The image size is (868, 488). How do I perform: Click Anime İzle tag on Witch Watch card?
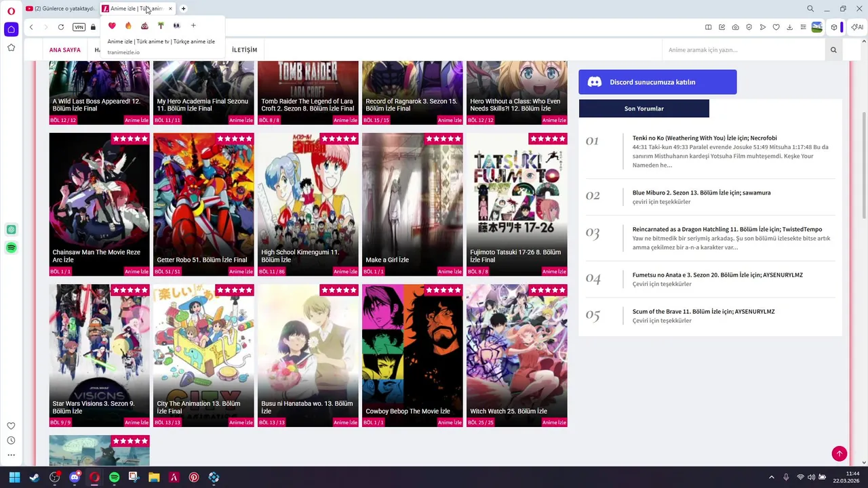click(554, 423)
